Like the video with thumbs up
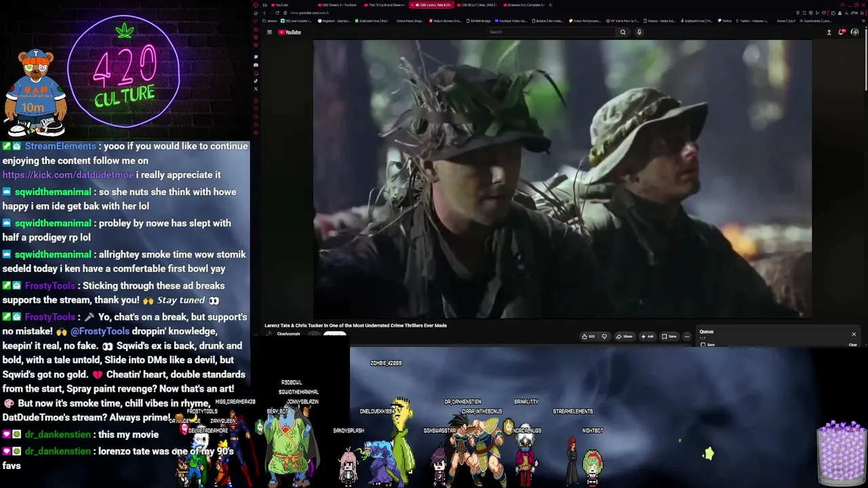Viewport: 868px width, 488px height. 588,336
